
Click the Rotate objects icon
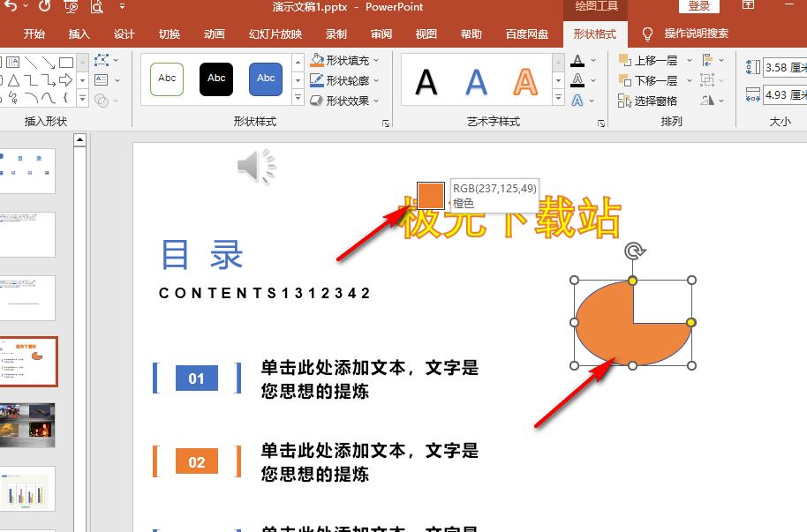pos(708,101)
